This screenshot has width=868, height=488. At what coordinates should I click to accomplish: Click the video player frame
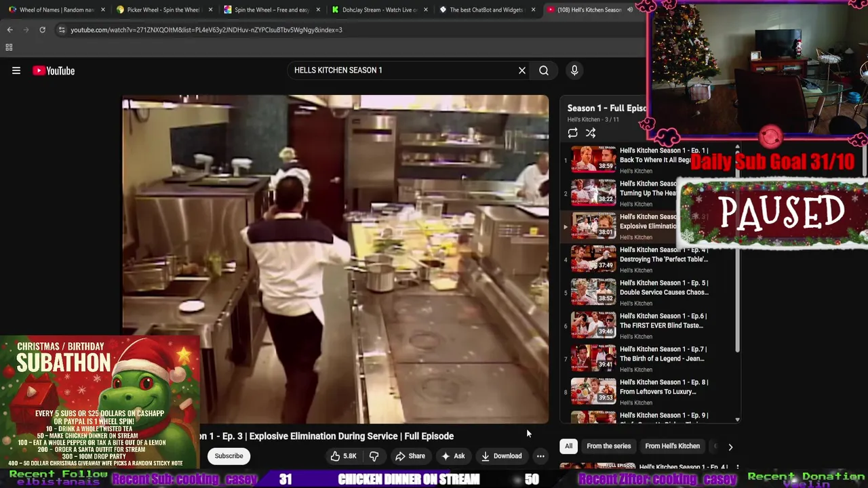336,260
